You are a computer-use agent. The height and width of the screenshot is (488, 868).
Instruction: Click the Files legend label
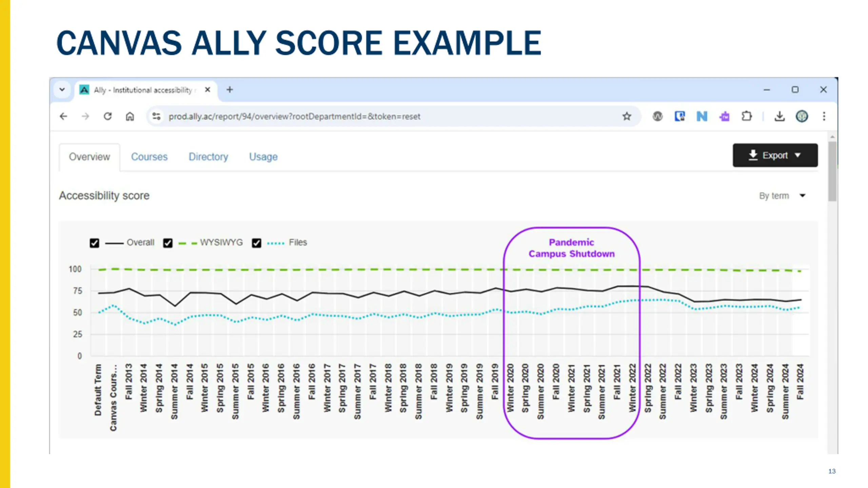tap(298, 243)
